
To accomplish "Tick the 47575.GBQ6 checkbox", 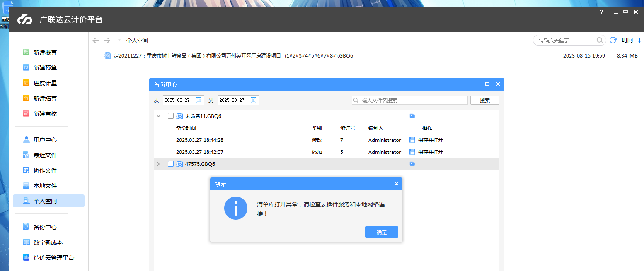I will coord(171,164).
